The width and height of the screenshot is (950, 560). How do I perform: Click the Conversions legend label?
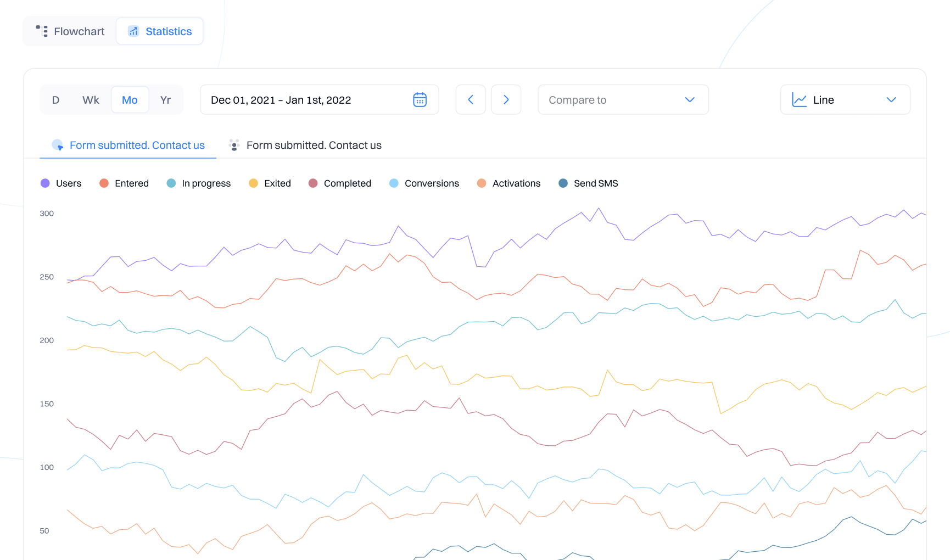click(x=432, y=183)
